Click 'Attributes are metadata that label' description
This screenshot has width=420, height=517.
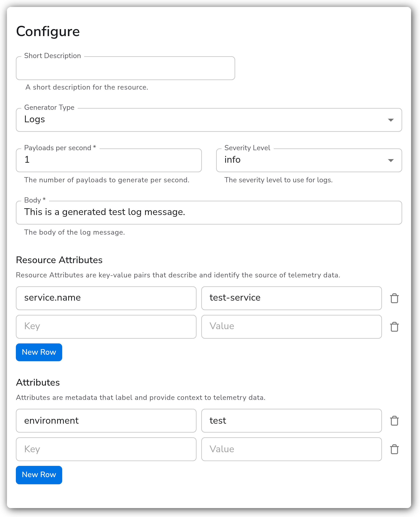tap(141, 398)
